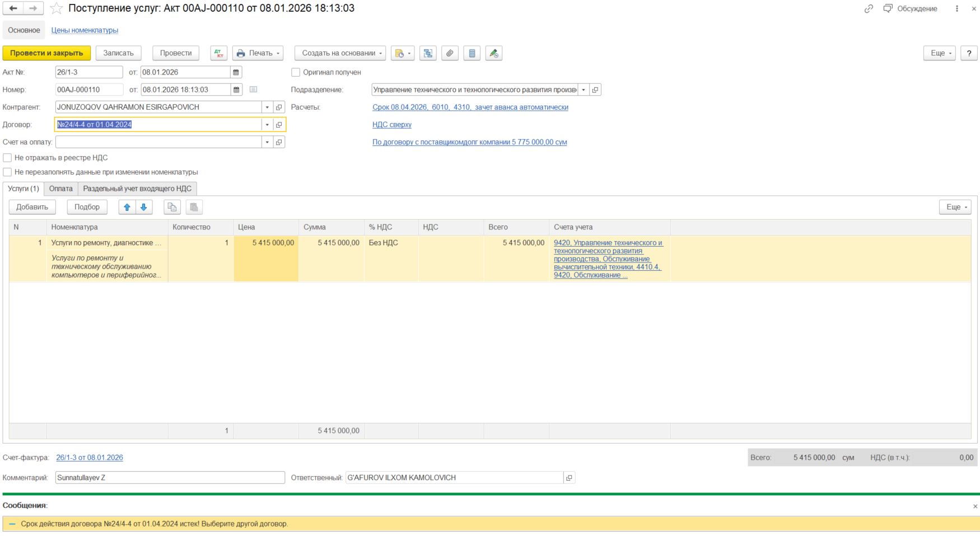Open help with the question mark button

pyautogui.click(x=969, y=53)
